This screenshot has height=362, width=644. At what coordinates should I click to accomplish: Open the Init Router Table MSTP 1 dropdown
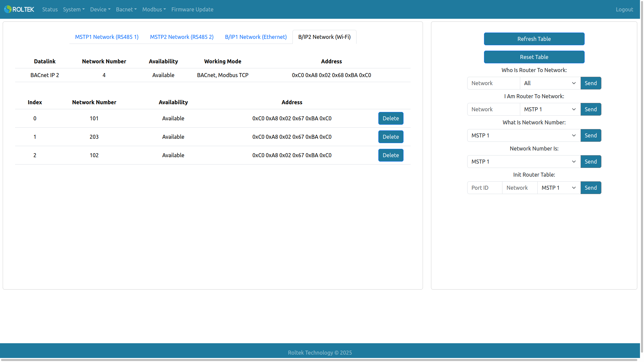coord(559,188)
